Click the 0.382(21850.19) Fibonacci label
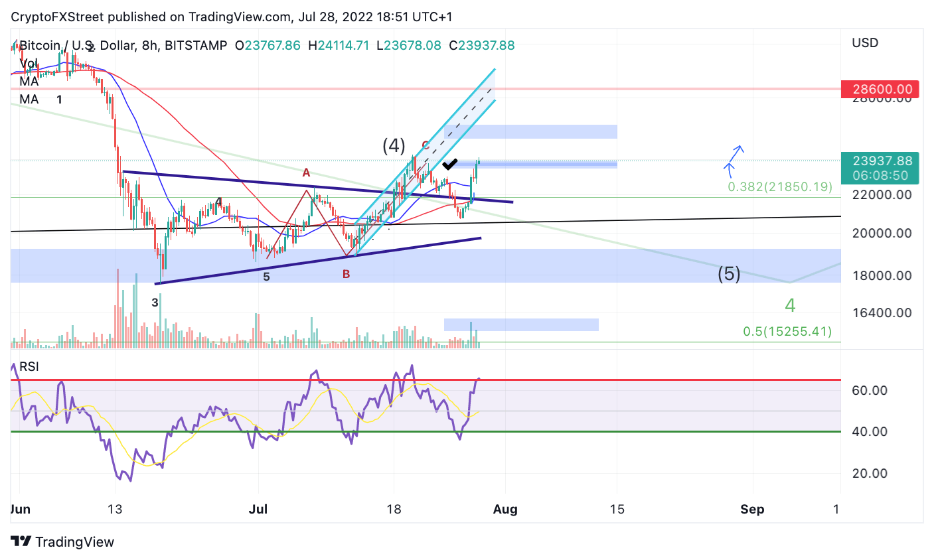This screenshot has height=560, width=934. point(780,187)
